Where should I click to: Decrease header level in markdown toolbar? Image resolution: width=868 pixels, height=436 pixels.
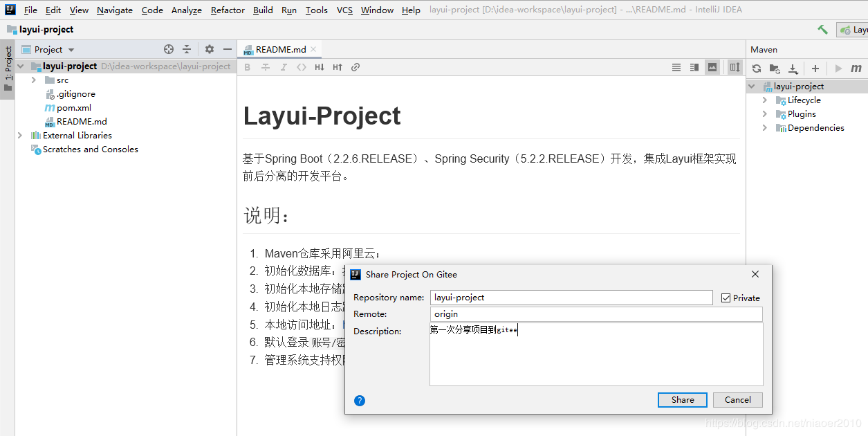tap(320, 67)
